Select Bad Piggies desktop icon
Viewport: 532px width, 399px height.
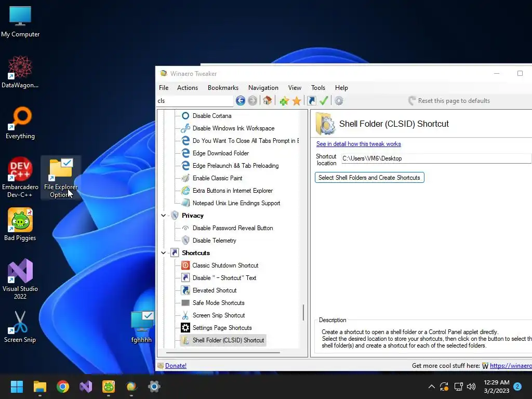(20, 224)
